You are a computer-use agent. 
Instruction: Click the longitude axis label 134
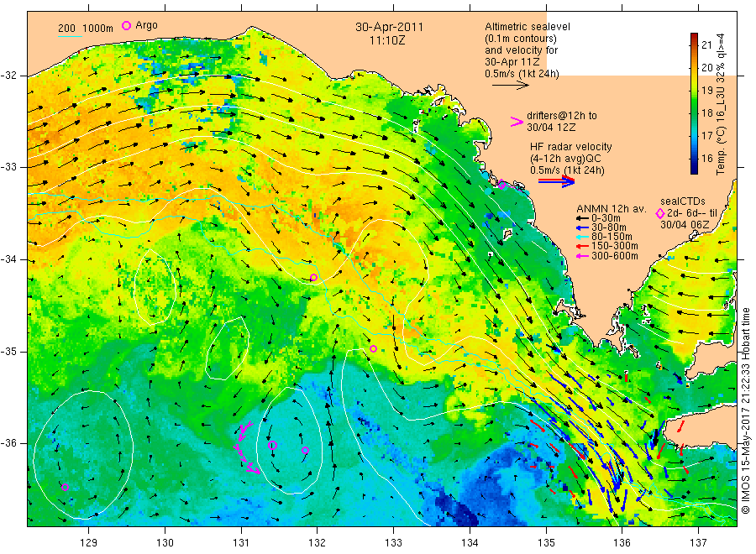click(470, 543)
